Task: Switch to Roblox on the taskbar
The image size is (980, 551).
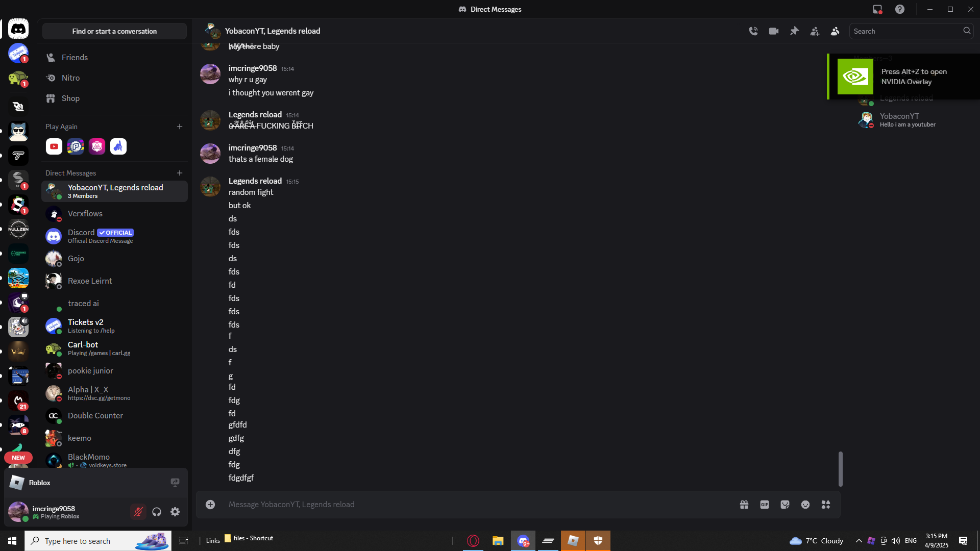Action: pyautogui.click(x=573, y=541)
